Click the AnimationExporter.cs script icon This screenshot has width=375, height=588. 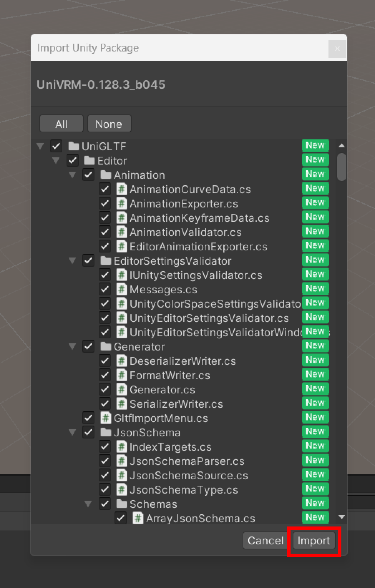click(x=122, y=204)
